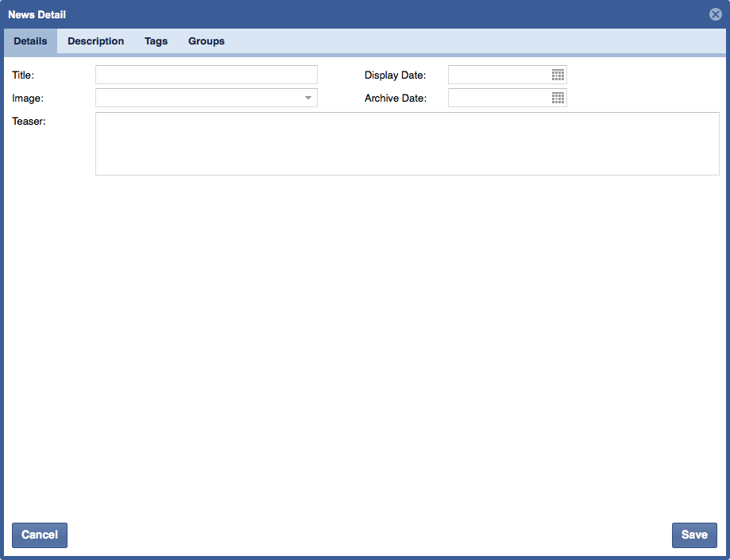Click inside the Image combo box field
This screenshot has width=730, height=560.
pos(197,98)
